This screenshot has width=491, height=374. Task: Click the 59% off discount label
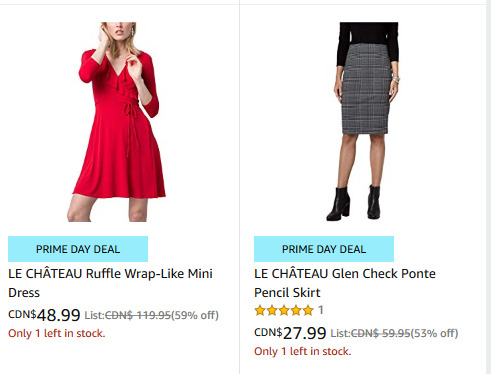pyautogui.click(x=195, y=315)
